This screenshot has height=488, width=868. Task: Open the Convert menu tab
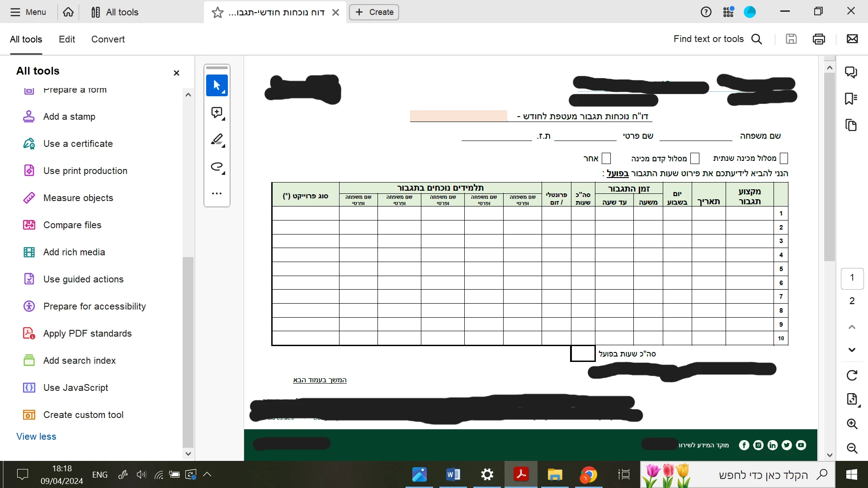108,39
